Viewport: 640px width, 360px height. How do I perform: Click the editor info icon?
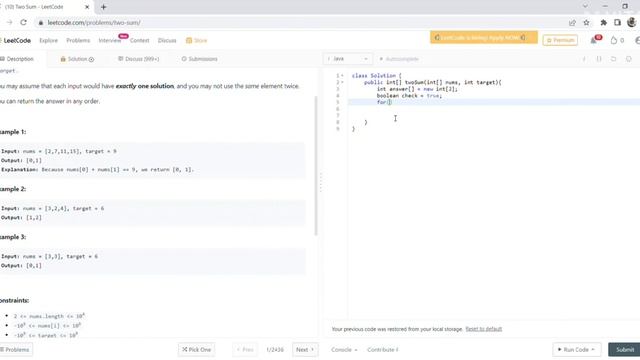click(584, 59)
